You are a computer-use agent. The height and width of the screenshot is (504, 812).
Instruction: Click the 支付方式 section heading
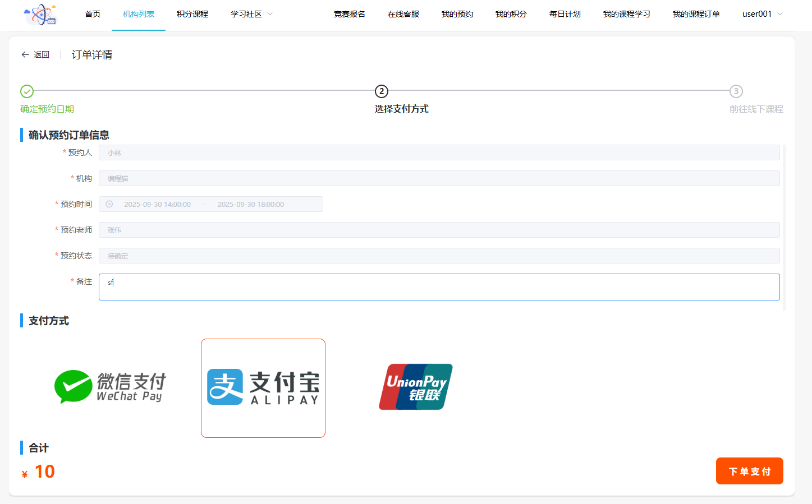49,320
